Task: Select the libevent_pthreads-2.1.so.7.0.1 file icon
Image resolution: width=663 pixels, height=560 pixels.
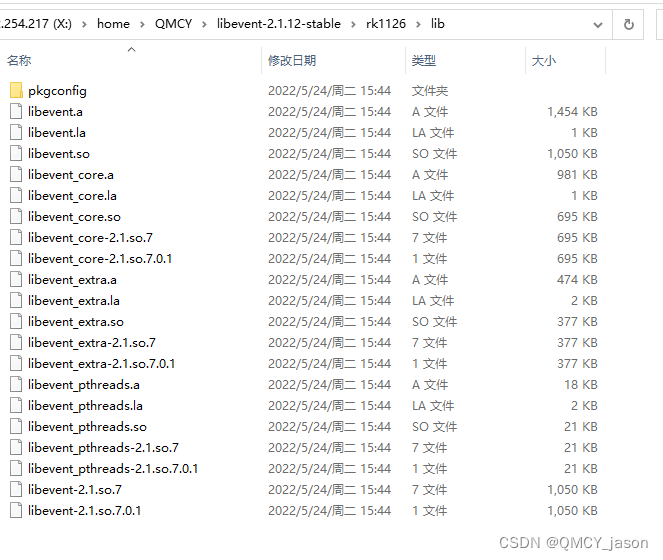Action: 16,468
